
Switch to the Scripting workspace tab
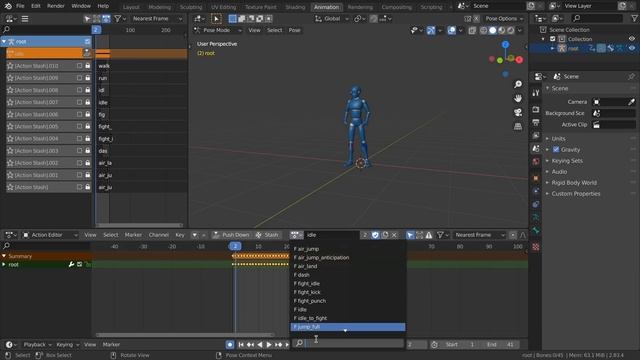(431, 7)
